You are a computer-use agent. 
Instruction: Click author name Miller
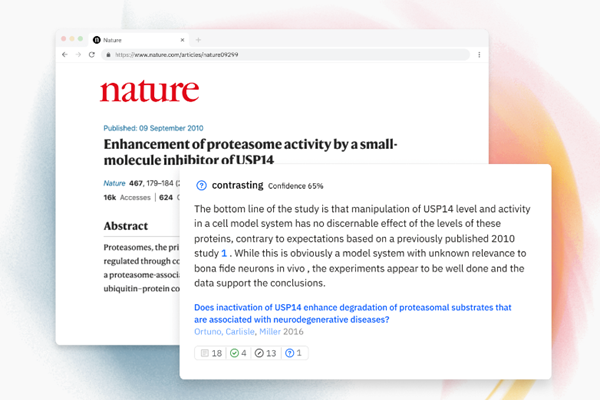270,331
